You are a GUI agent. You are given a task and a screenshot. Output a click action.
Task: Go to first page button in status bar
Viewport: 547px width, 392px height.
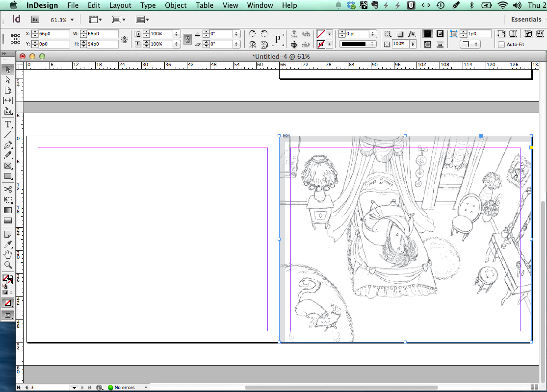click(x=19, y=388)
